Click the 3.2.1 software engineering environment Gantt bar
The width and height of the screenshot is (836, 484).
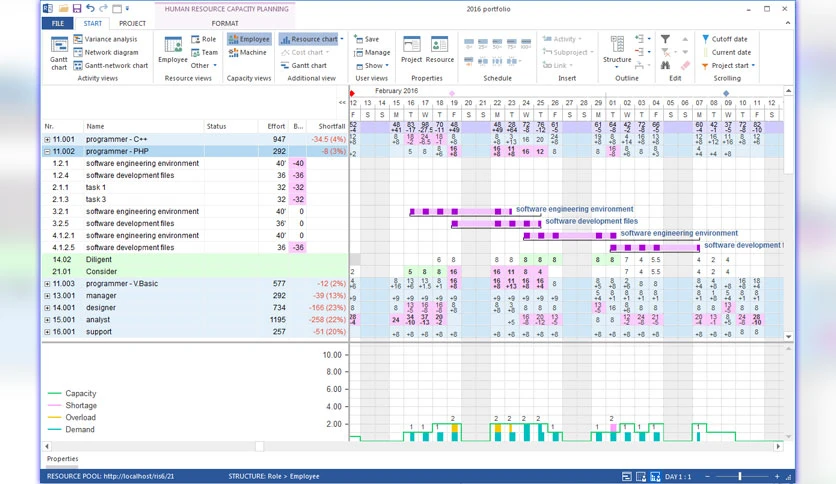click(x=461, y=212)
